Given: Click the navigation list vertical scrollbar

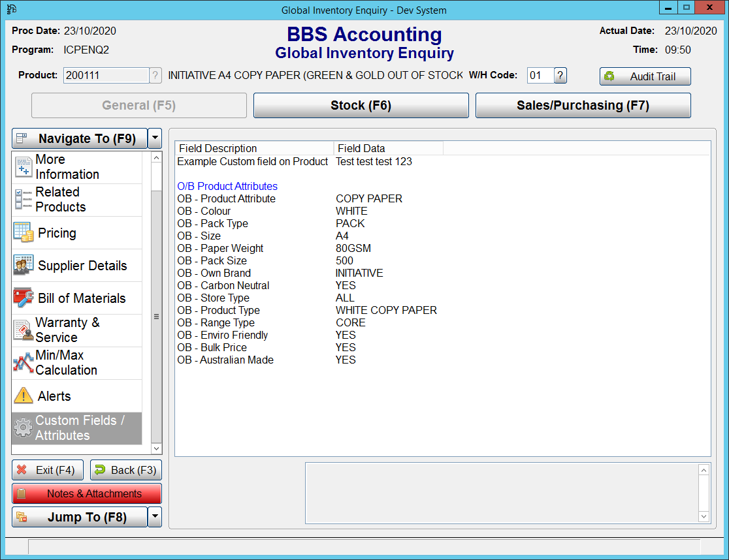Looking at the screenshot, I should coord(156,317).
